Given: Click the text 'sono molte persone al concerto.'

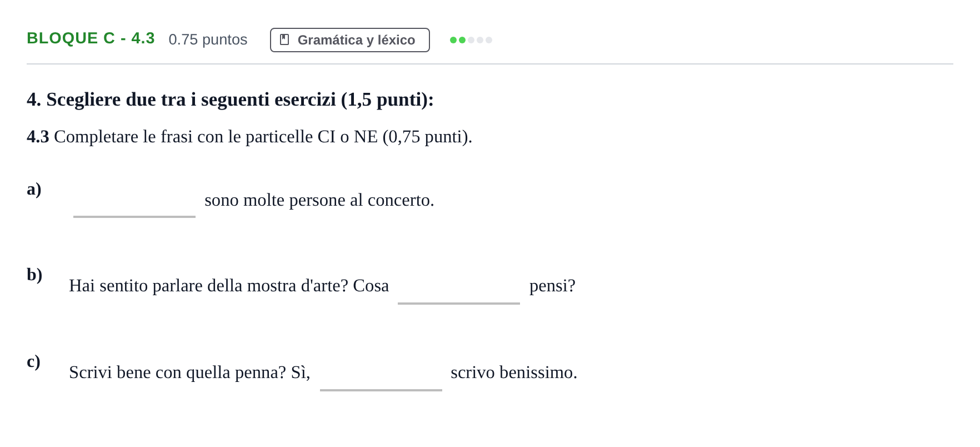Looking at the screenshot, I should pyautogui.click(x=319, y=200).
